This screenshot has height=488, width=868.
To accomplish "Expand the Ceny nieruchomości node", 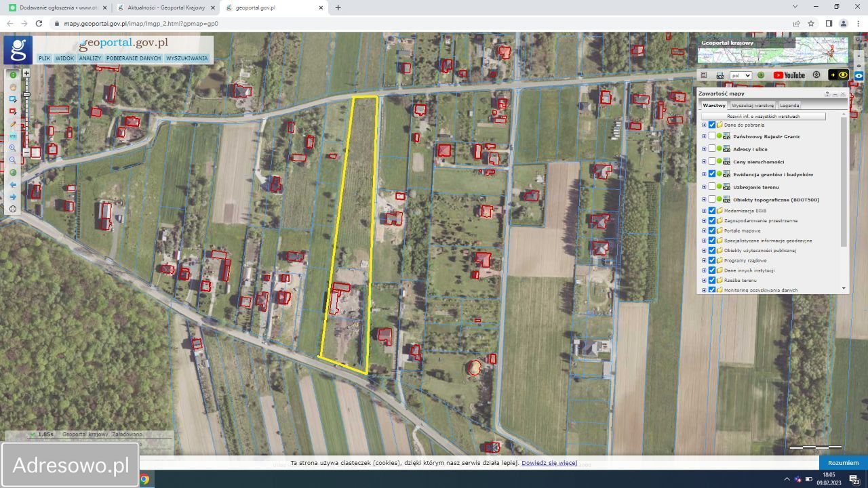I will (704, 162).
